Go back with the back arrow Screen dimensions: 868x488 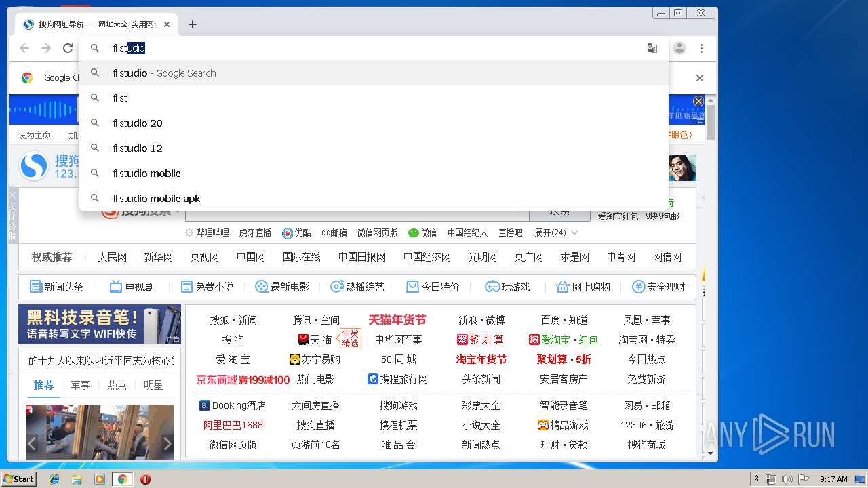pyautogui.click(x=24, y=48)
